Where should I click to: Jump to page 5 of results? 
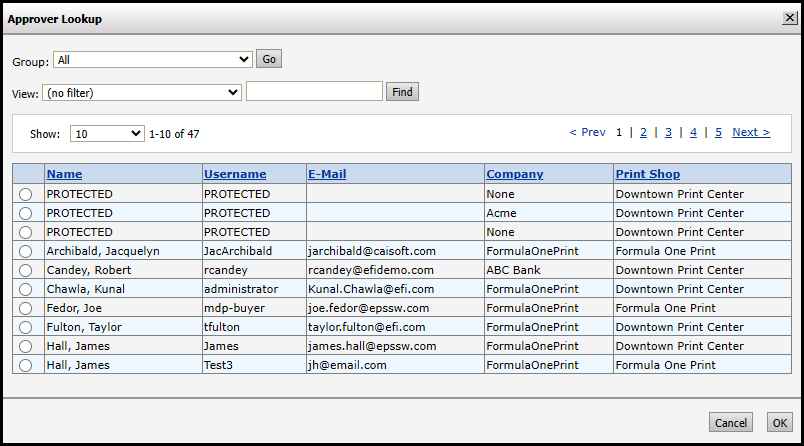pos(718,132)
